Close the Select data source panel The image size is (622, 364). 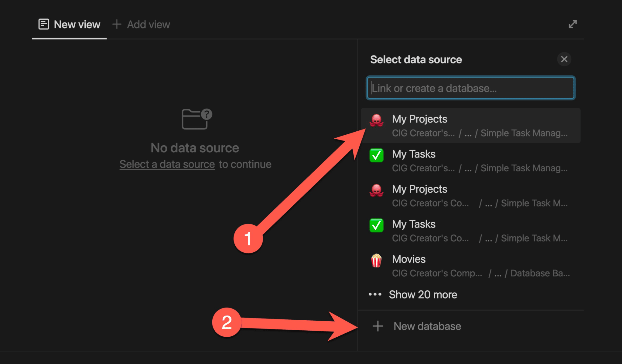click(564, 59)
